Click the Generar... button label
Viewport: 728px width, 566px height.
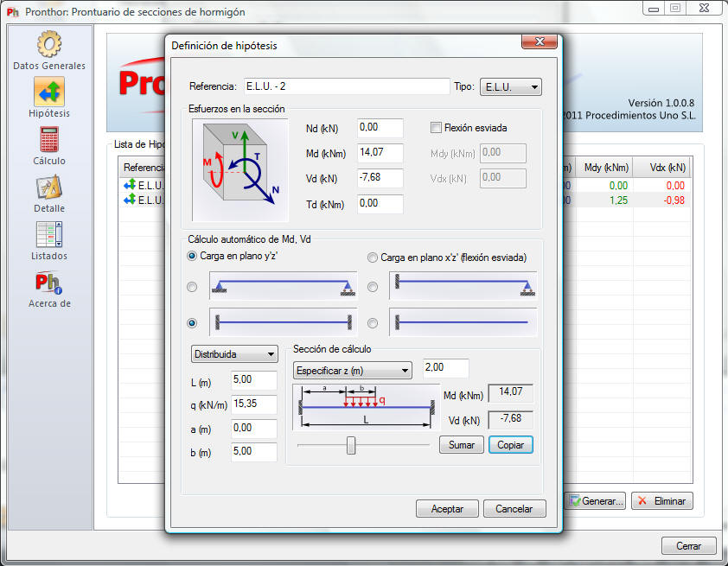pos(603,501)
